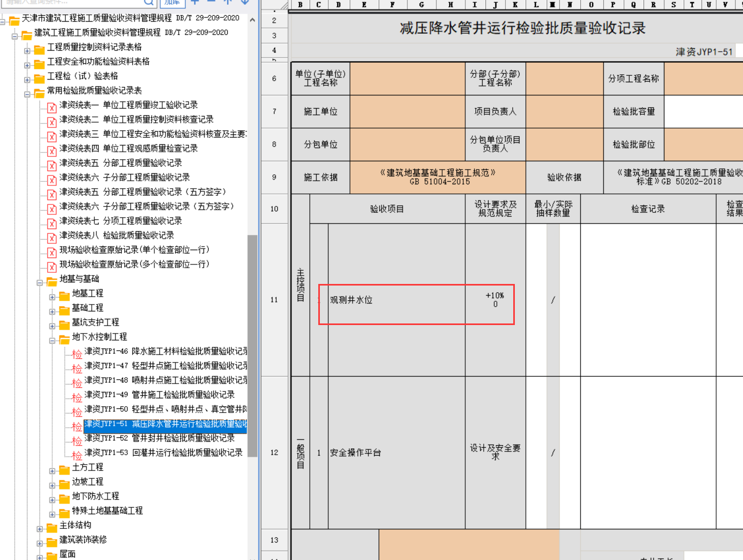Expand the 工程安全和功能检验资料表格 node
Screen dimensions: 743x560
pyautogui.click(x=27, y=66)
